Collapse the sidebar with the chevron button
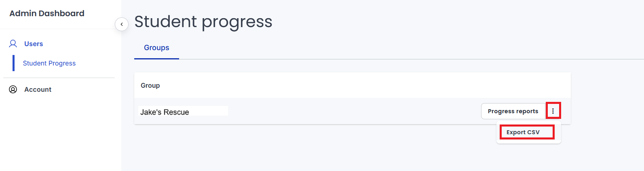 tap(122, 24)
